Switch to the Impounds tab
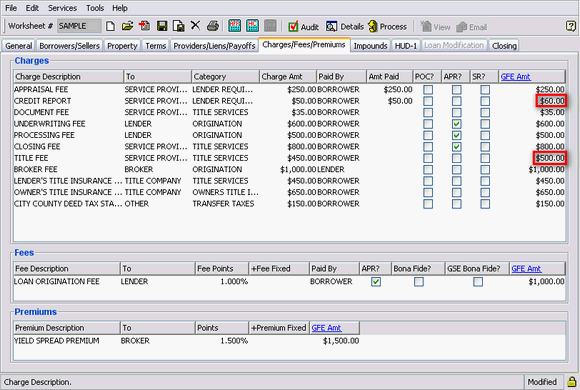580x390 pixels. 370,46
